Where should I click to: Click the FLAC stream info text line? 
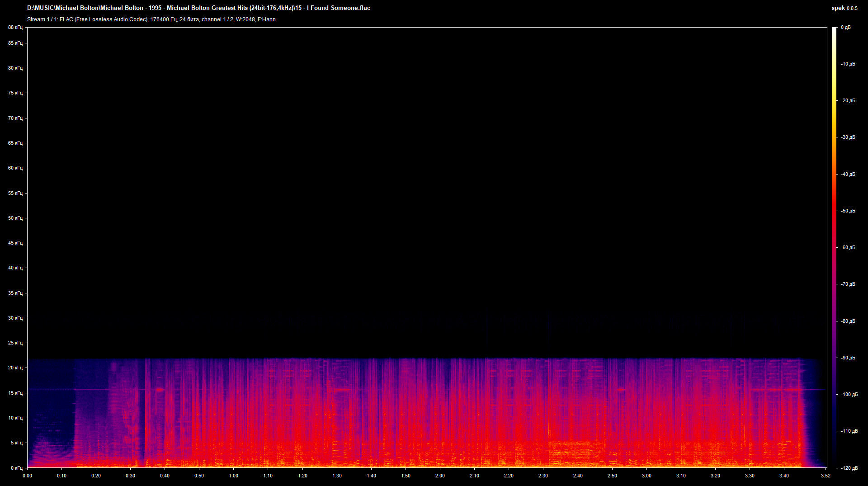[151, 19]
